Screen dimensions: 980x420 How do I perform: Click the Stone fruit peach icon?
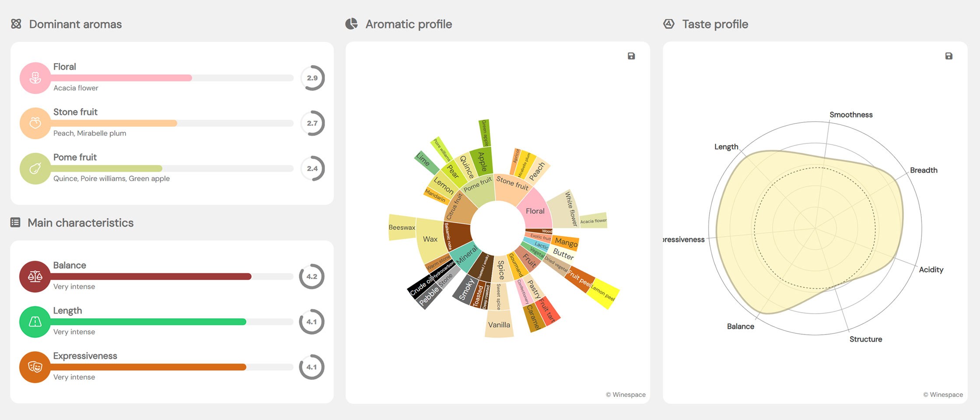tap(35, 123)
